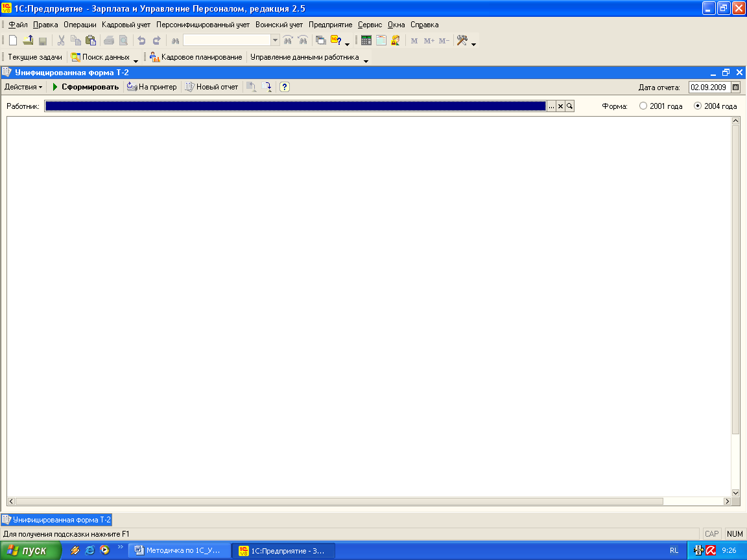Click the Find binoculars icon

(175, 40)
